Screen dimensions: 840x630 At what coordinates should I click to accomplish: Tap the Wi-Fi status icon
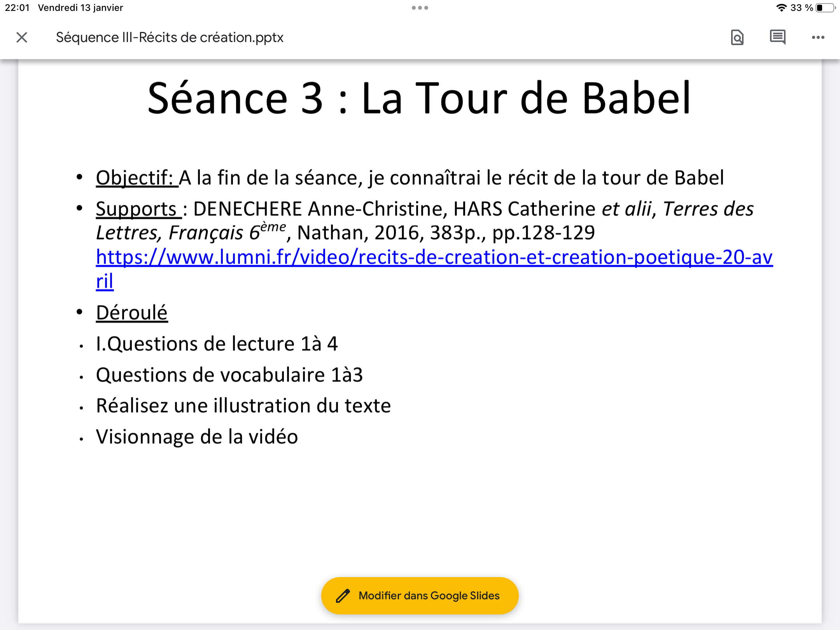click(x=781, y=8)
